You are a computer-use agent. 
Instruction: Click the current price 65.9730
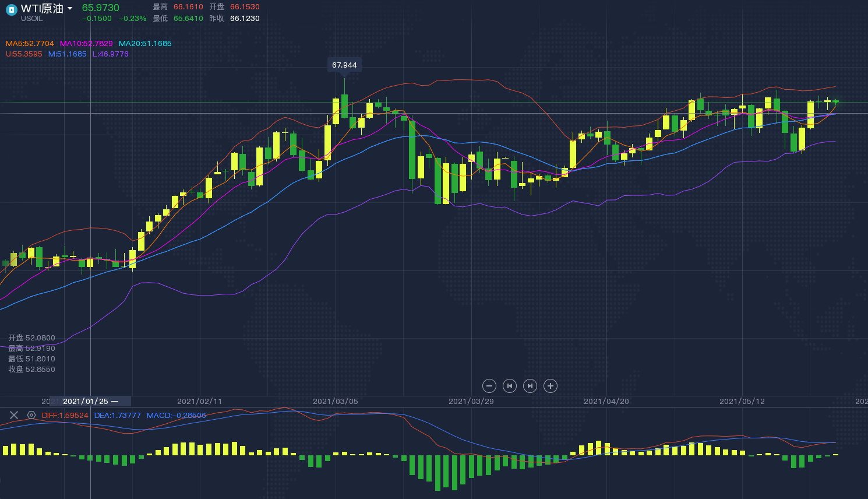coord(100,8)
